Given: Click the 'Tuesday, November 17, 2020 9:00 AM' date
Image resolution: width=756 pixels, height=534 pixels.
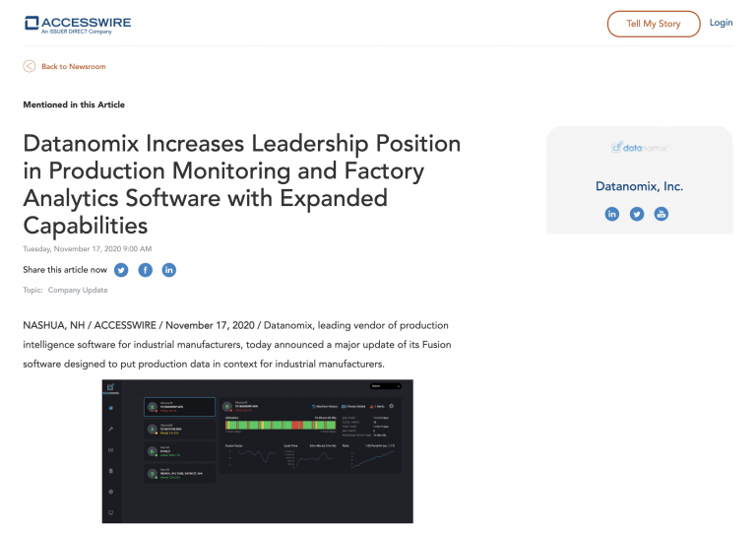Looking at the screenshot, I should [88, 249].
